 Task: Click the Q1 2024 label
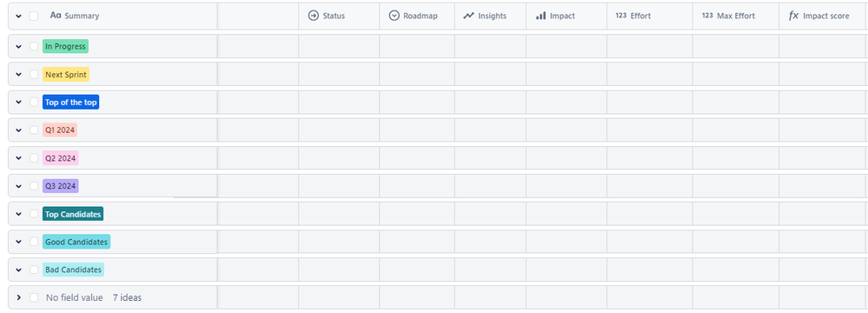[60, 130]
